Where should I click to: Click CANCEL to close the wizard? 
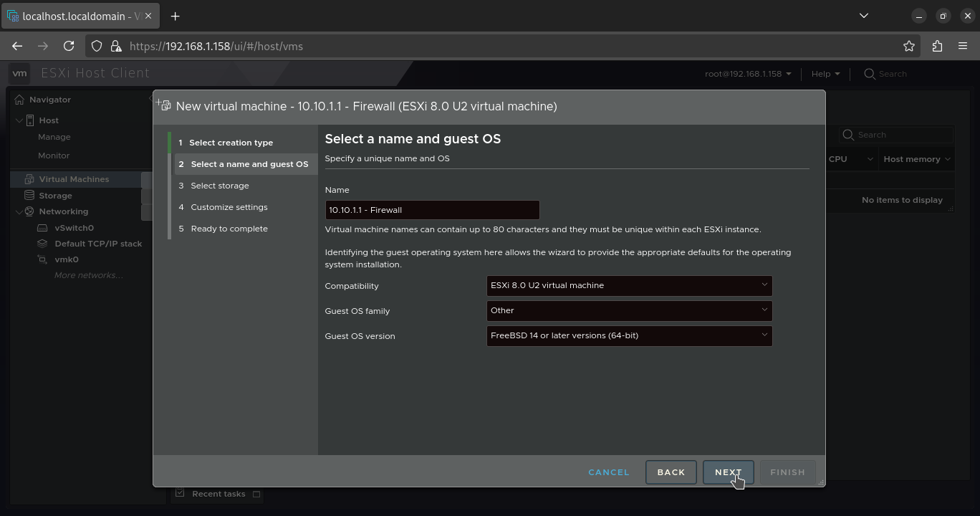pos(609,472)
